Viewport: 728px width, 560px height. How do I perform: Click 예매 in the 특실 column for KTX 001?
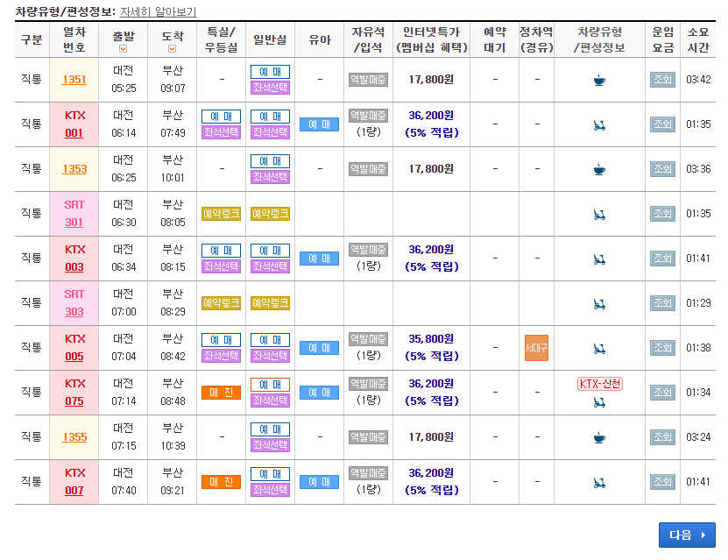coord(221,117)
